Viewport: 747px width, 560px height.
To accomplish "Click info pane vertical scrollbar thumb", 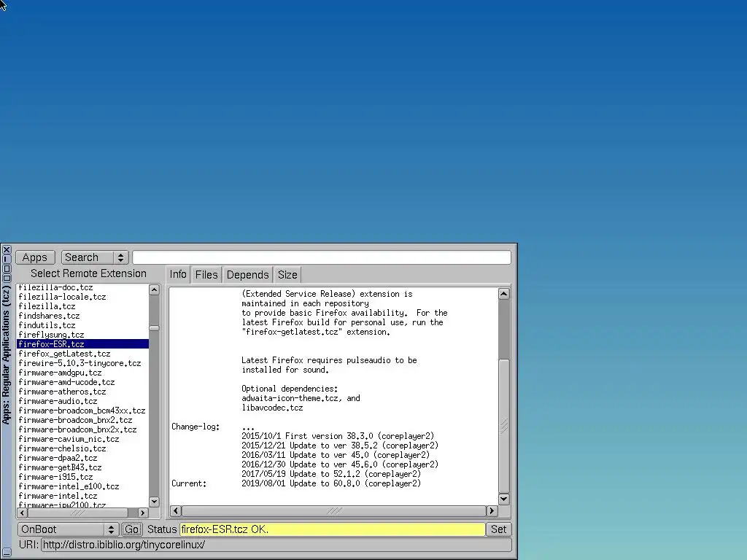I will click(x=504, y=426).
